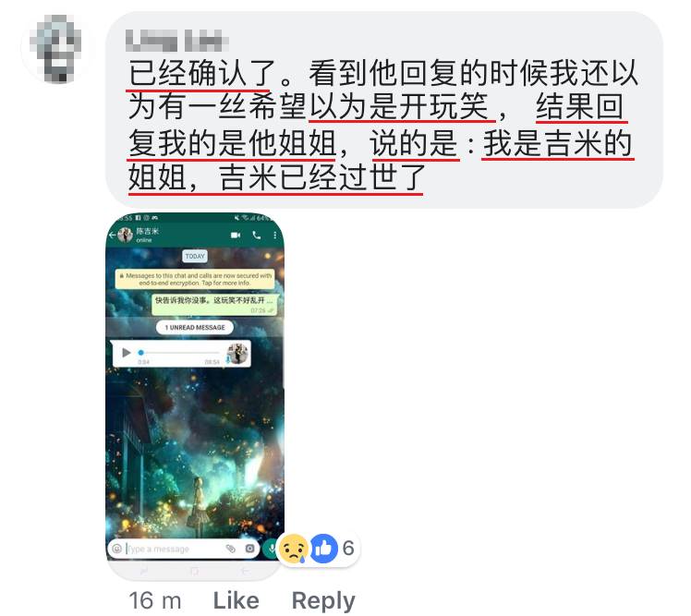Click the voice message progress slider

point(179,353)
